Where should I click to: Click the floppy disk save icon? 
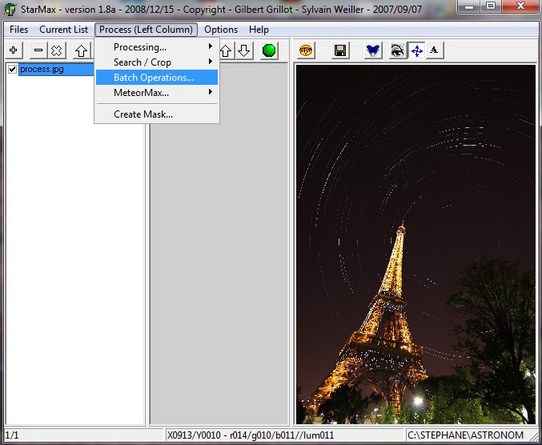pyautogui.click(x=340, y=50)
